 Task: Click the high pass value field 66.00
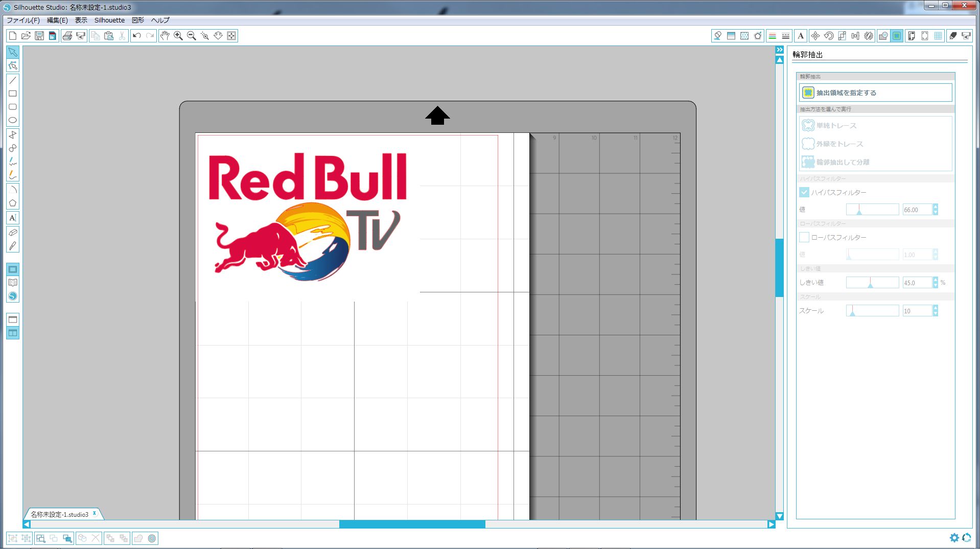click(x=918, y=210)
